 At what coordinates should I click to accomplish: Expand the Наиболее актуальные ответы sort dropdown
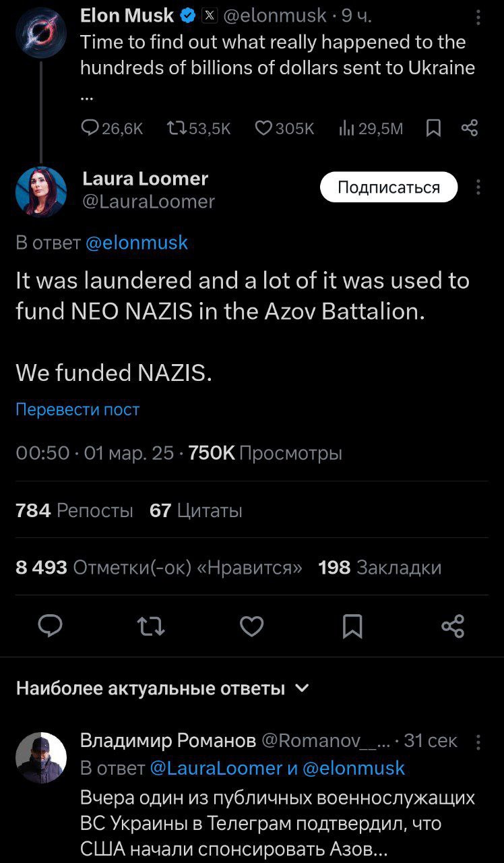(x=303, y=688)
